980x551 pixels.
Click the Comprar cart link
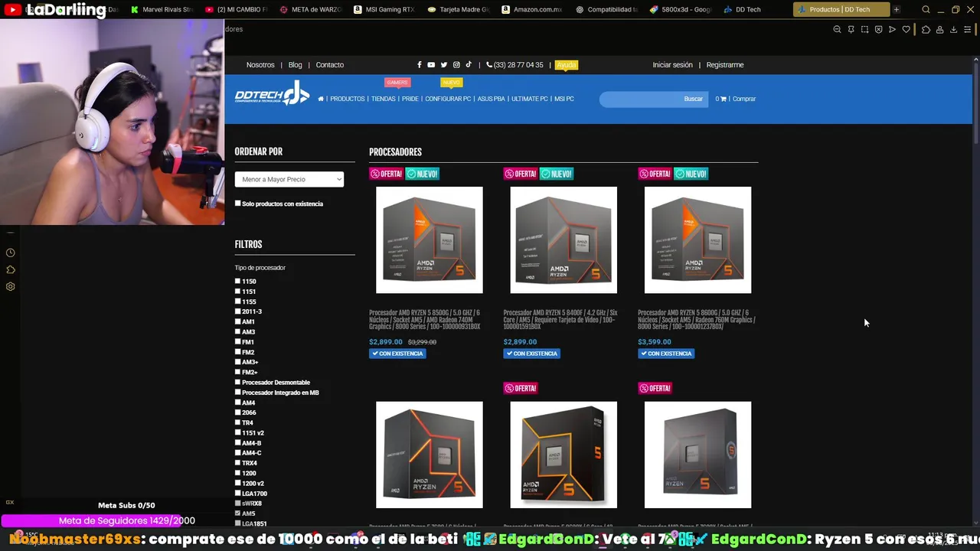744,99
